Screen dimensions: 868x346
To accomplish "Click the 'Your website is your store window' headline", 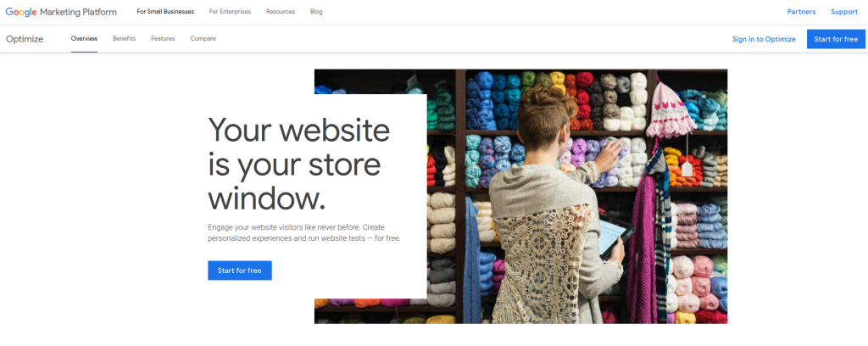I will coord(299,164).
